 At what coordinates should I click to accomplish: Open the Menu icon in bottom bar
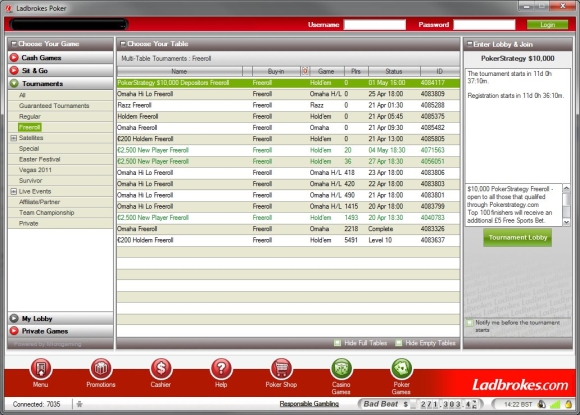[x=41, y=369]
